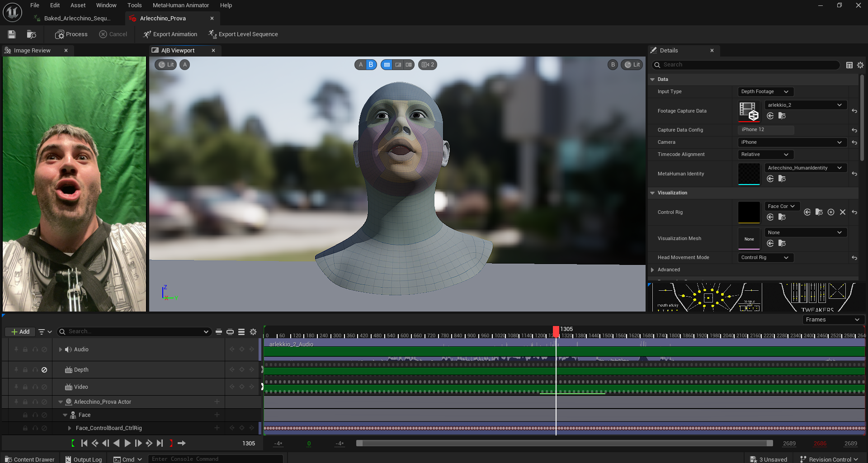Viewport: 868px width, 463px height.
Task: Expand the Advanced section in Details
Action: (x=652, y=270)
